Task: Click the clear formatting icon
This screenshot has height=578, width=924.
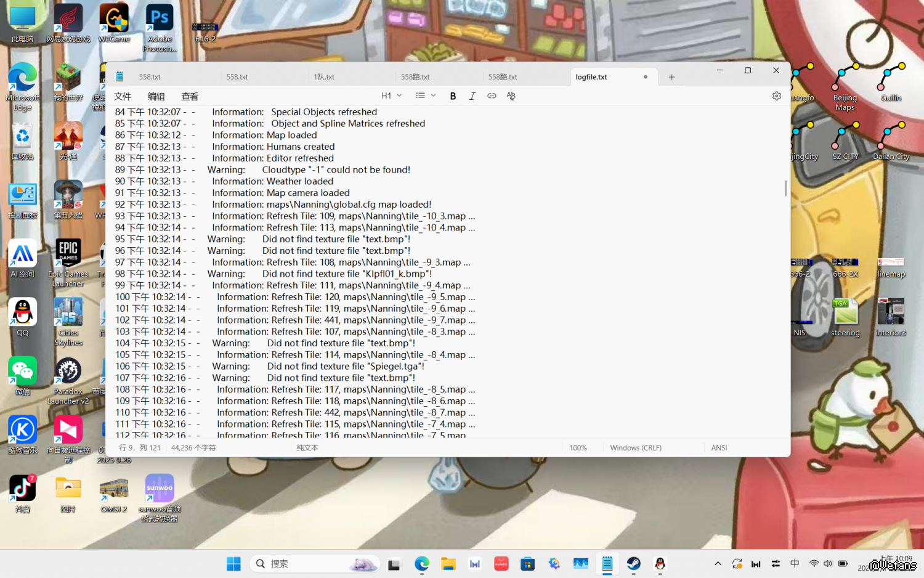Action: (x=511, y=96)
